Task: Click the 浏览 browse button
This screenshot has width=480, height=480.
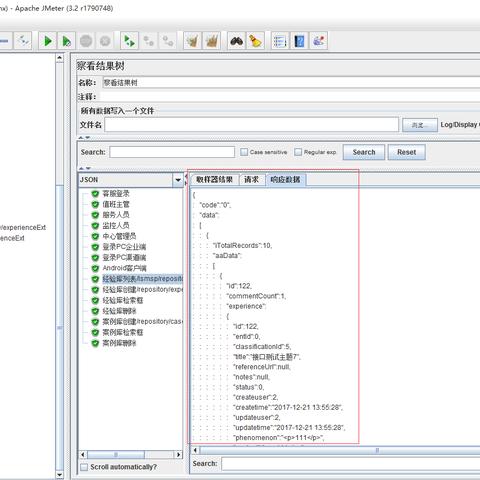Action: [x=420, y=125]
